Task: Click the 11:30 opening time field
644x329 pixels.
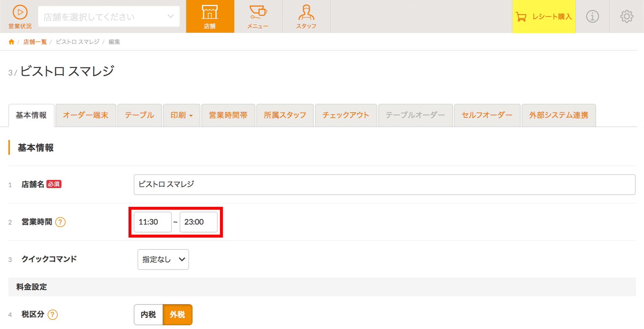Action: coord(152,222)
